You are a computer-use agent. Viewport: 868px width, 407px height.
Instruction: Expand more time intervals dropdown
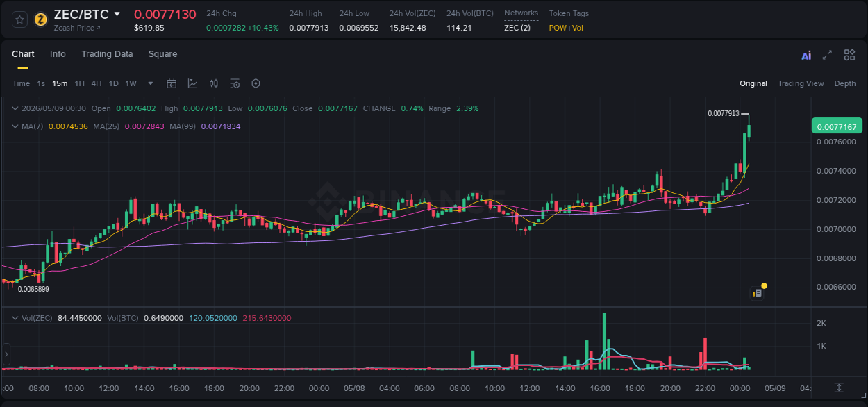[x=151, y=83]
